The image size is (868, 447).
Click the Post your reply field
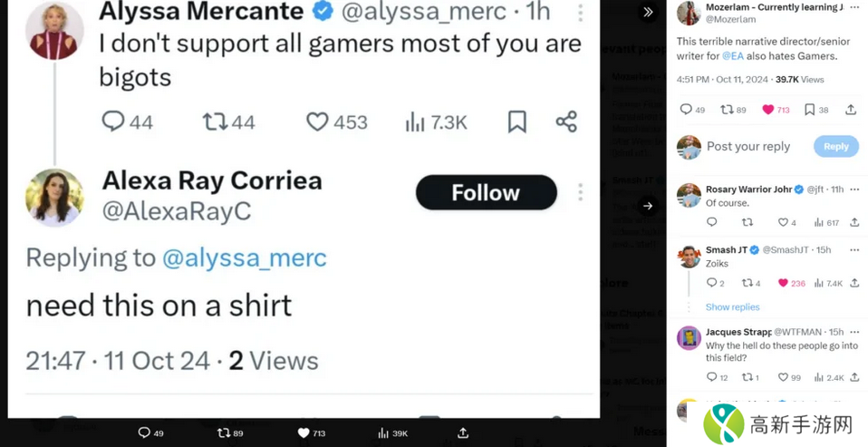[748, 146]
